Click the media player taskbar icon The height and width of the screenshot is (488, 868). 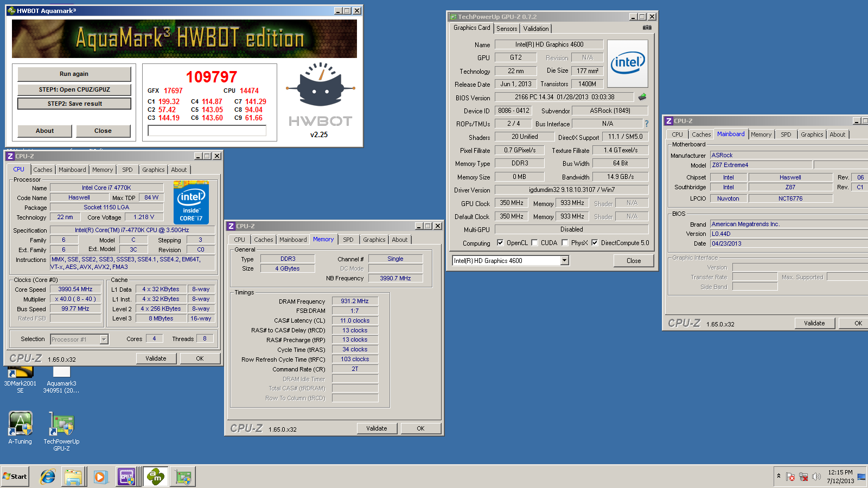coord(100,477)
